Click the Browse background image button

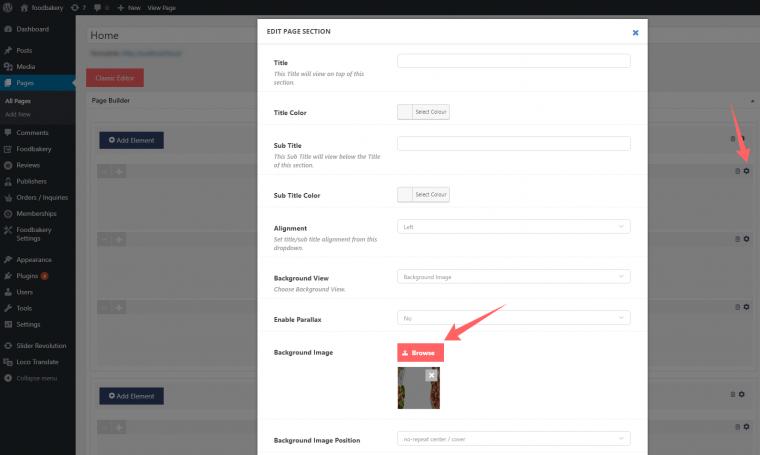click(420, 353)
